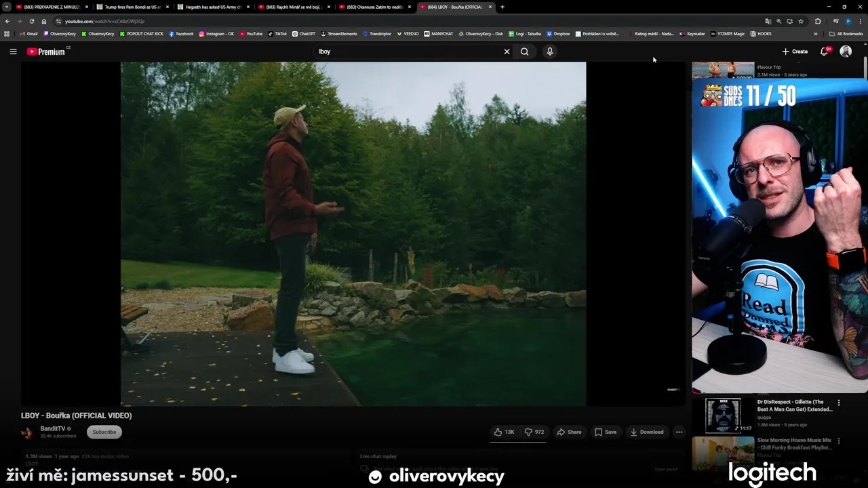Viewport: 868px width, 488px height.
Task: Translate this page icon in address bar
Action: pyautogui.click(x=768, y=21)
